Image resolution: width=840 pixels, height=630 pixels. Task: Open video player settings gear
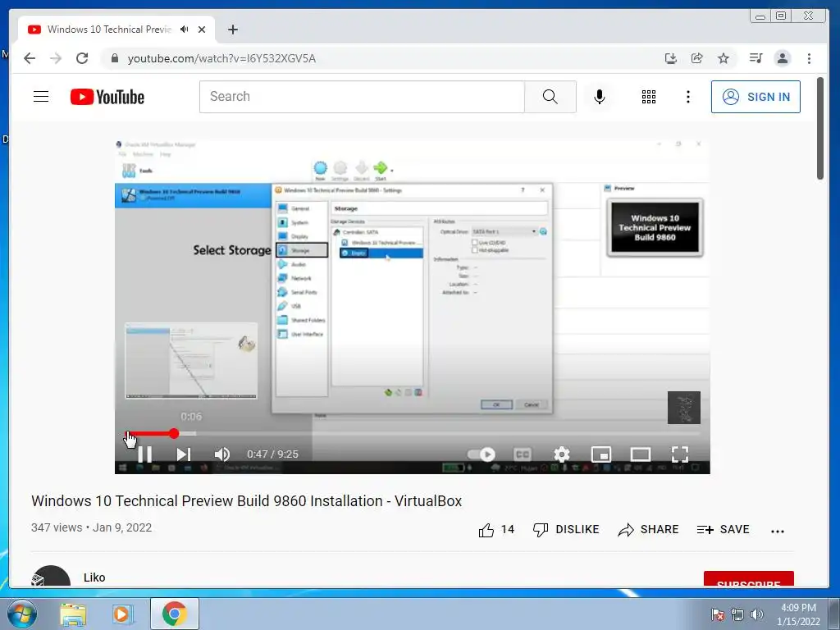pos(561,454)
